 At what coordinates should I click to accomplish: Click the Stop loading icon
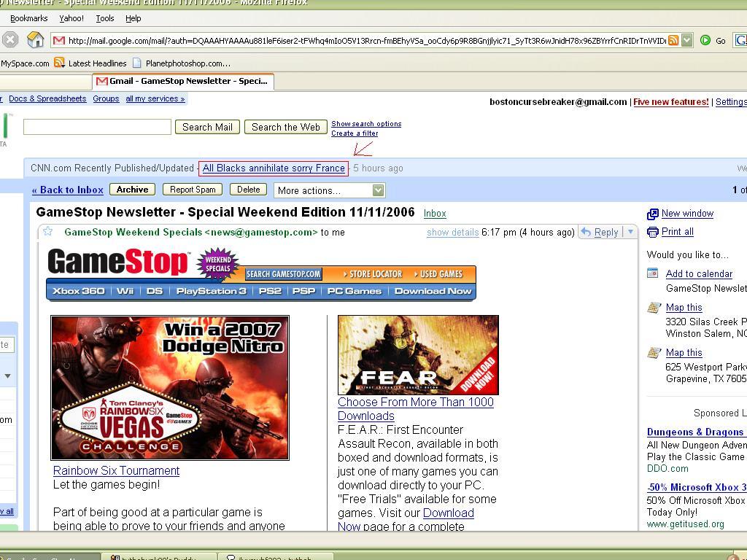click(10, 40)
